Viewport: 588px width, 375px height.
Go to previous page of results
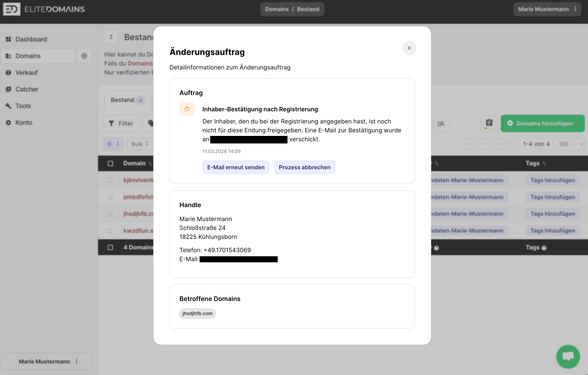(484, 144)
